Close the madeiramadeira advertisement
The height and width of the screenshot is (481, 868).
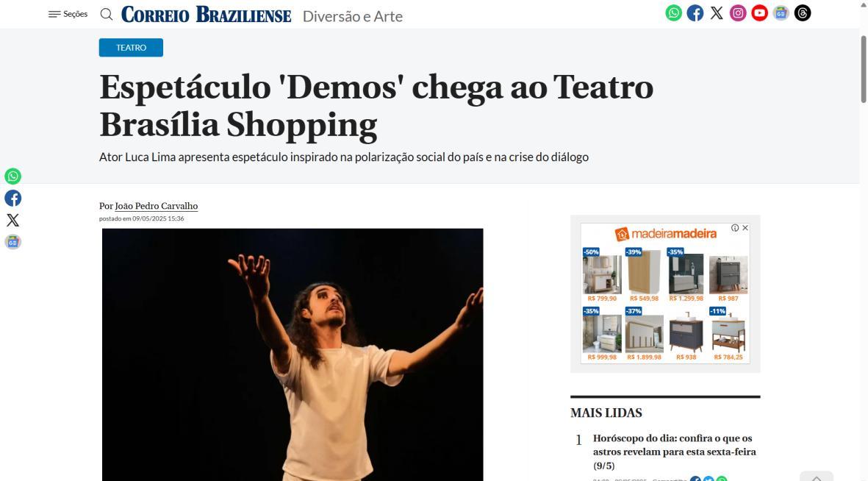coord(745,228)
